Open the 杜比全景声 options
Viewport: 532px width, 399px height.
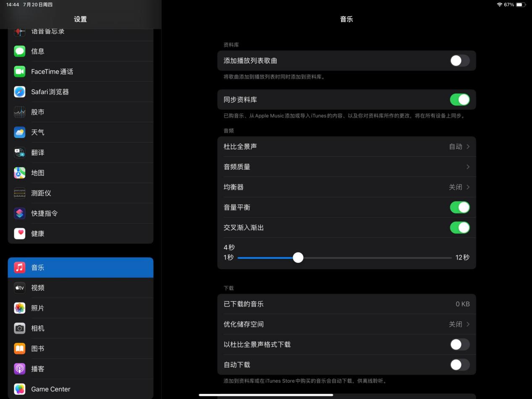pyautogui.click(x=346, y=146)
